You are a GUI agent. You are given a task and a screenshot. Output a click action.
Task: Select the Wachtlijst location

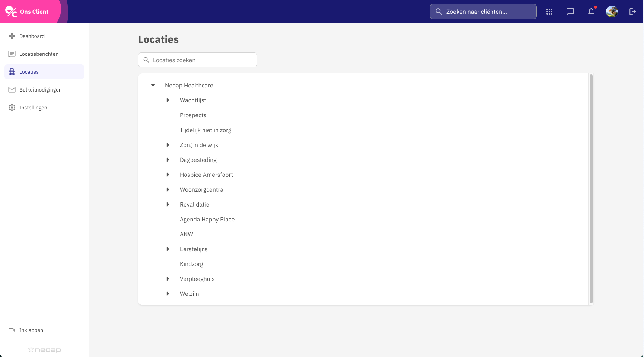click(x=193, y=100)
